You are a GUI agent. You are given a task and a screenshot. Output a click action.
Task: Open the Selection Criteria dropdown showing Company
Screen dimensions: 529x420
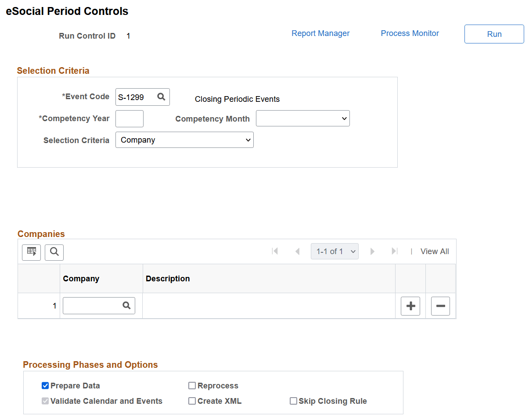click(x=184, y=140)
